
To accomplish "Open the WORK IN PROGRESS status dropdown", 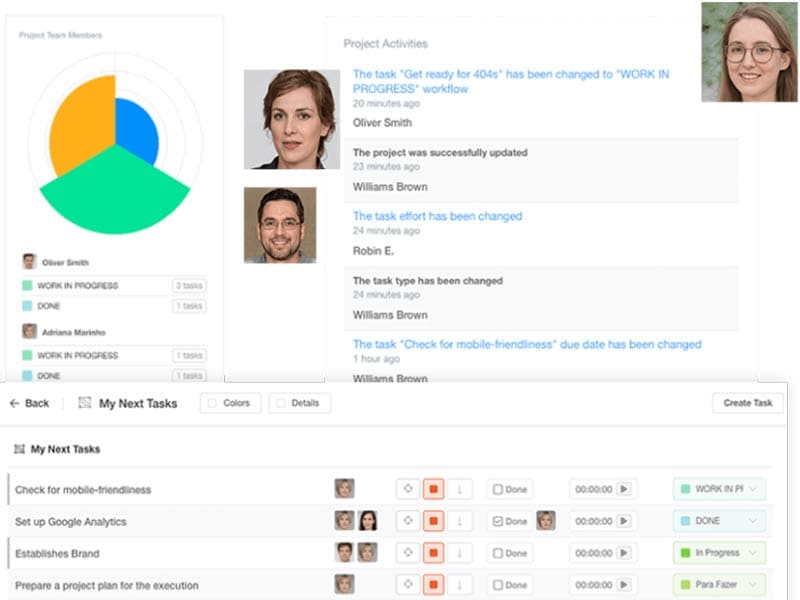I will pyautogui.click(x=719, y=490).
